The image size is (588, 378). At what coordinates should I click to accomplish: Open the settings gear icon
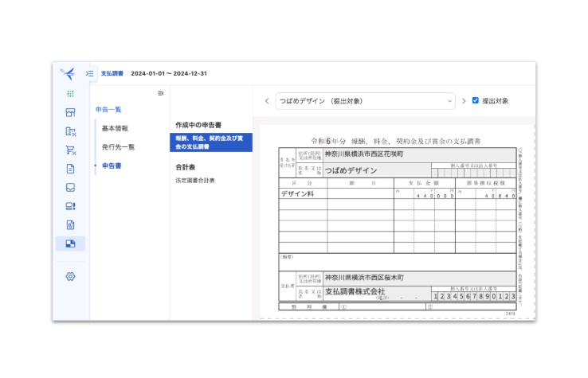pyautogui.click(x=70, y=276)
